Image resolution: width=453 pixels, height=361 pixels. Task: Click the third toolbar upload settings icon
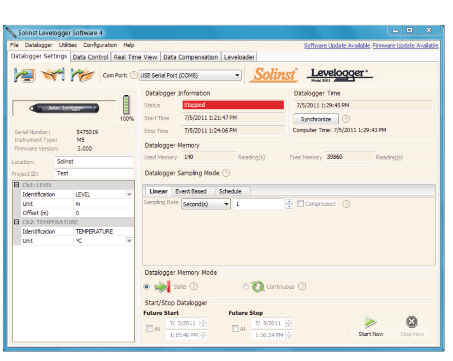(82, 75)
